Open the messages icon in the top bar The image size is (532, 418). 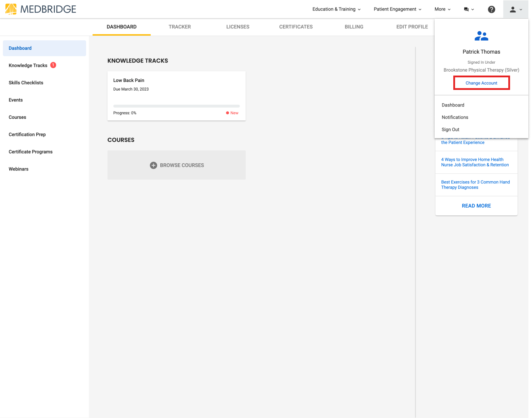pos(467,9)
